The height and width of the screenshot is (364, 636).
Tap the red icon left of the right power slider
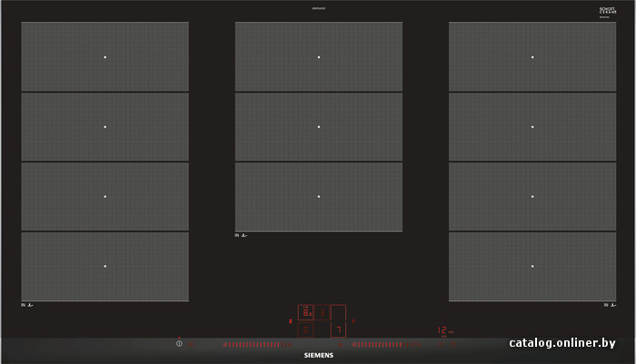pos(341,345)
